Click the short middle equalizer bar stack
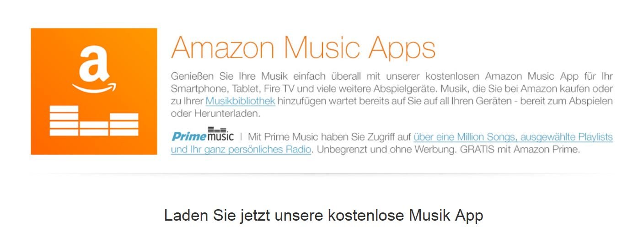The height and width of the screenshot is (244, 644). (x=94, y=129)
